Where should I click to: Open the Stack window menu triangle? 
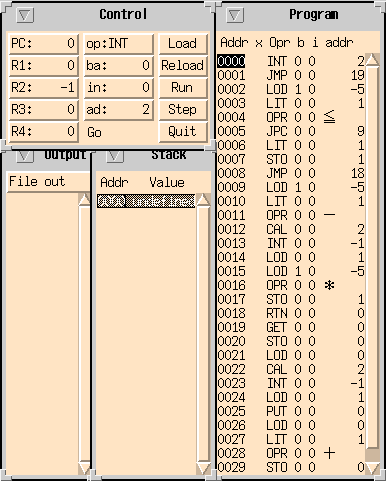click(x=115, y=156)
